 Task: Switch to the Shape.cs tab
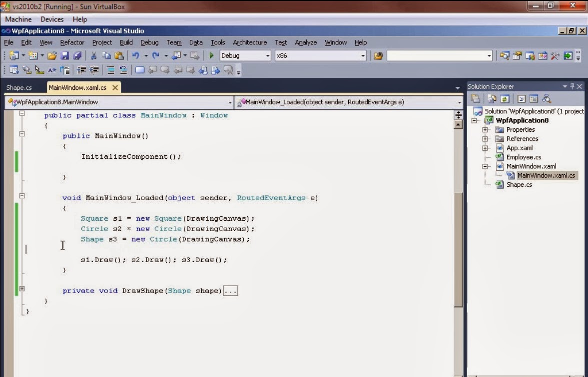point(19,88)
